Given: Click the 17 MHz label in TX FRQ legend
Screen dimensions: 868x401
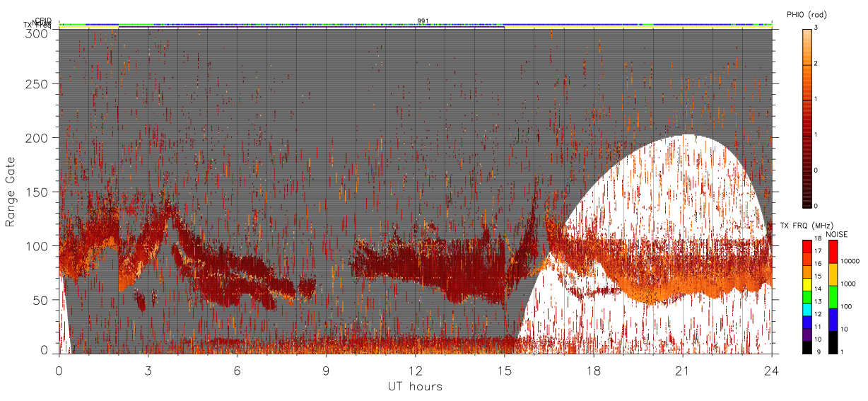Looking at the screenshot, I should pos(817,251).
